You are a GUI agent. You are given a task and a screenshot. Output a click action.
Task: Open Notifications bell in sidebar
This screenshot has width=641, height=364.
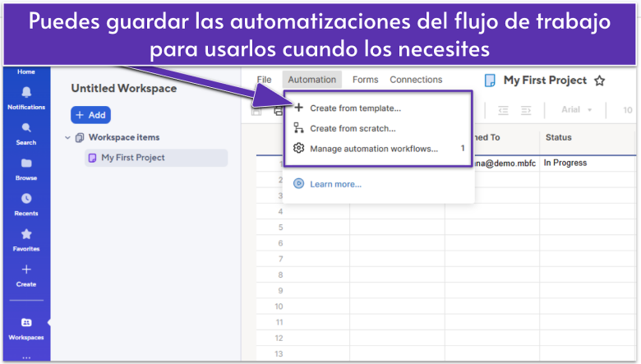(x=26, y=93)
